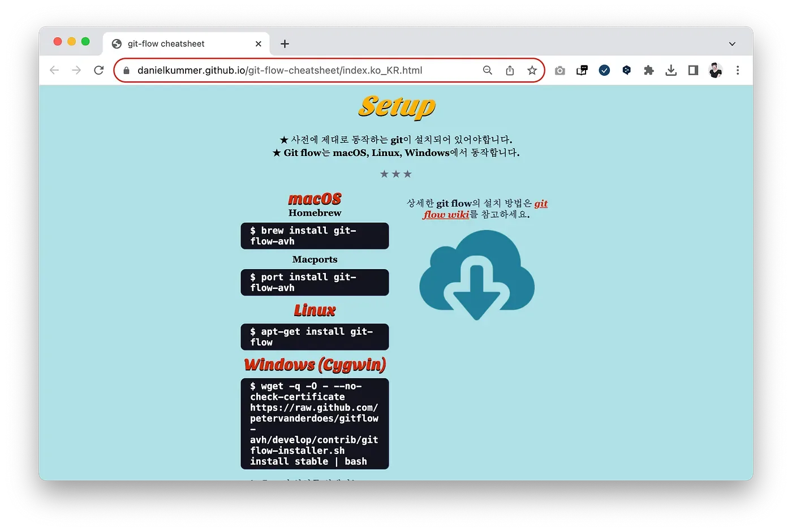Toggle the browser side panel
The height and width of the screenshot is (532, 792).
tap(693, 70)
